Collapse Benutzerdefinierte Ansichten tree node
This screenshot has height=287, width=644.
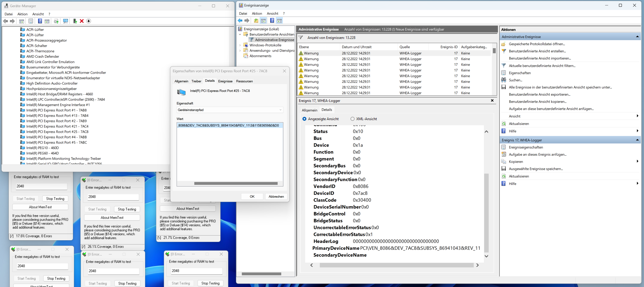(240, 34)
